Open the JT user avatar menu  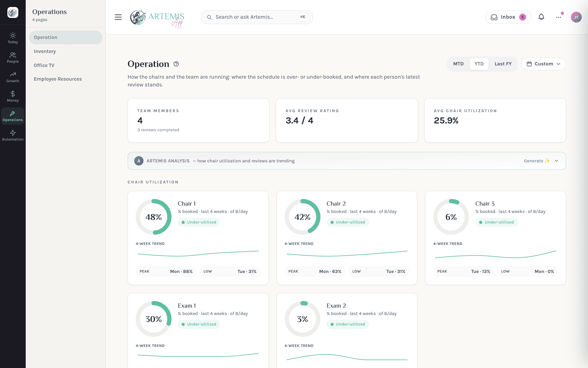click(576, 17)
